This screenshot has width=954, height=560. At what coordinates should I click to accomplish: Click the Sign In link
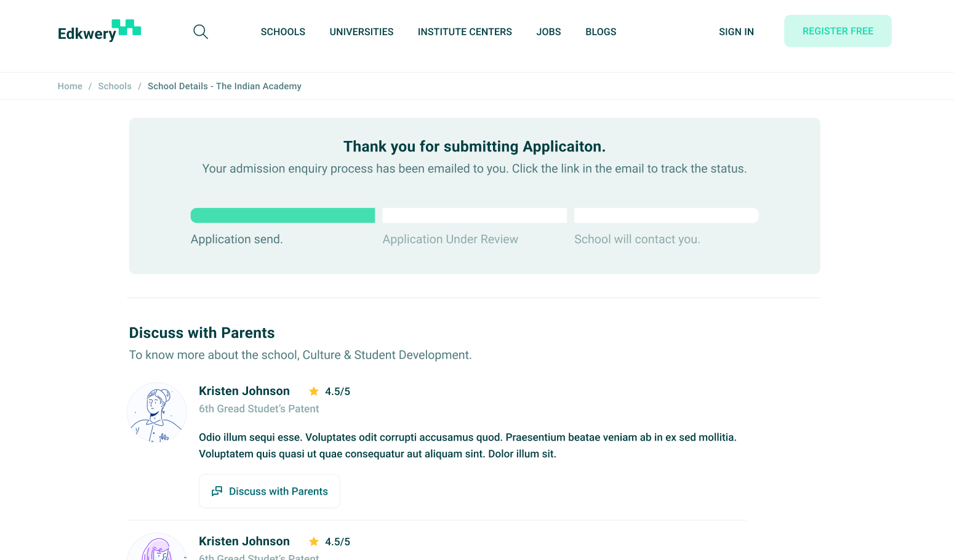click(736, 32)
